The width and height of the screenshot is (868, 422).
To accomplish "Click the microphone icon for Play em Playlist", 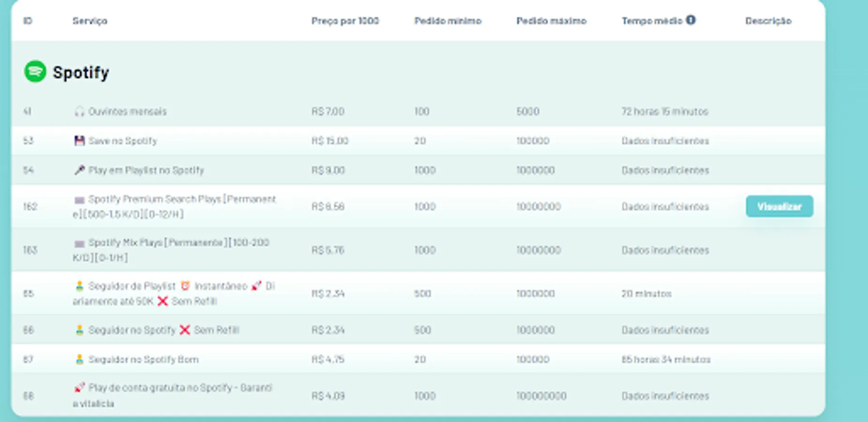I will 79,170.
